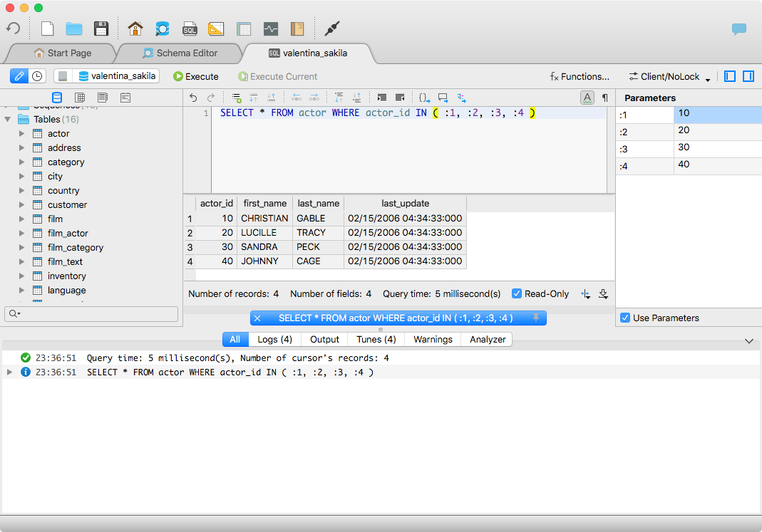This screenshot has height=532, width=762.
Task: Select the Warnings tab
Action: coord(433,339)
